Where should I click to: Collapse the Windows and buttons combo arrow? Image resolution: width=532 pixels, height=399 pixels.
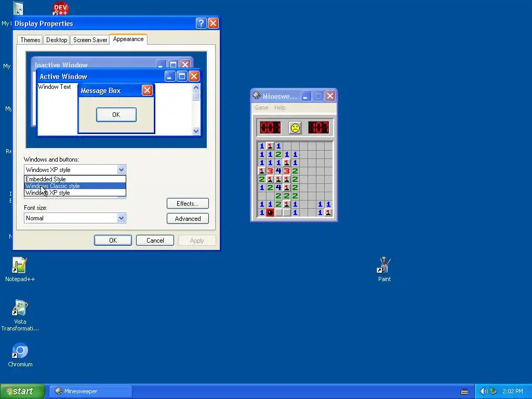[x=121, y=170]
